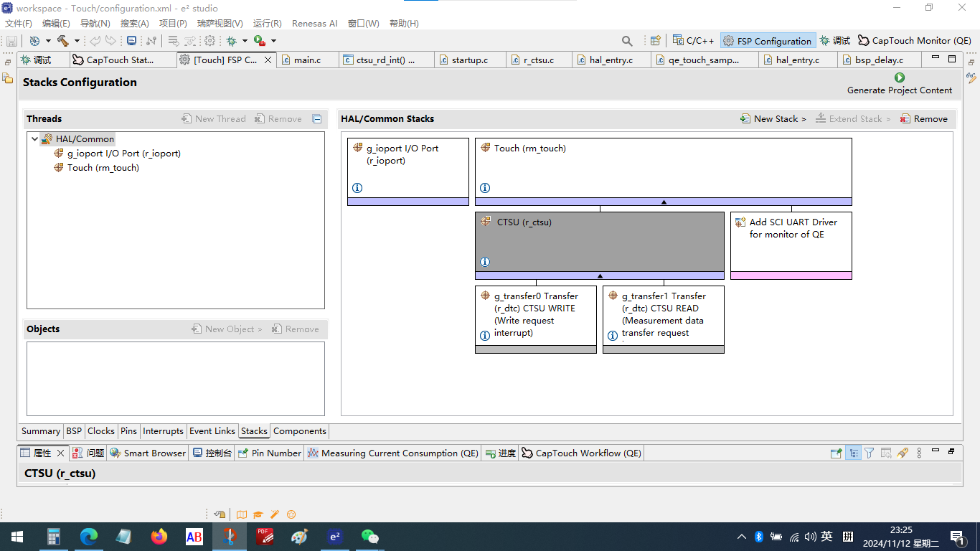Open the Components configuration tab
This screenshot has width=980, height=551.
[x=300, y=431]
